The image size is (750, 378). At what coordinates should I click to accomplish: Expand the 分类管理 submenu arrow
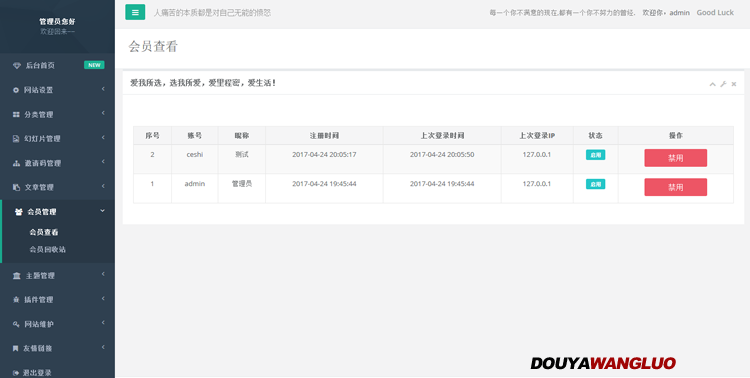(103, 113)
